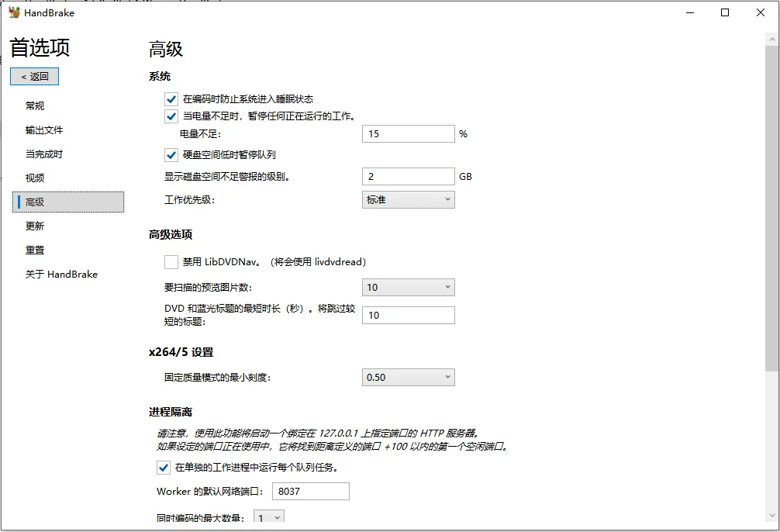Open the 常规 preferences section
Screen dimensions: 780x532
(x=35, y=105)
